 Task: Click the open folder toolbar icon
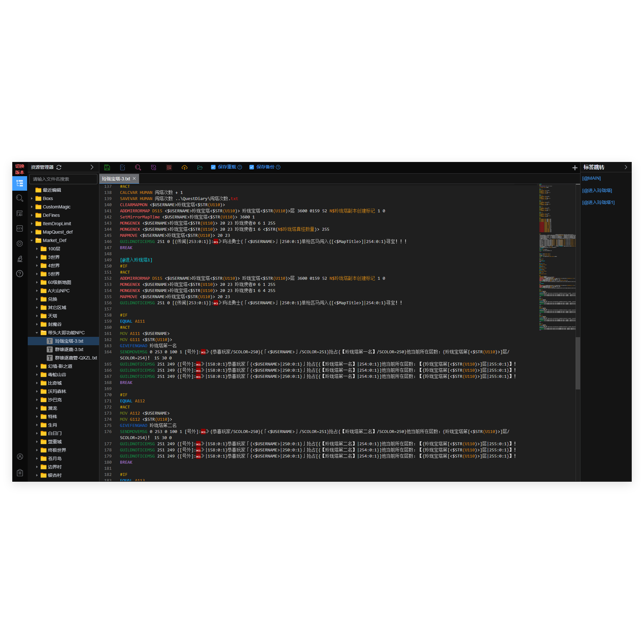coord(200,167)
